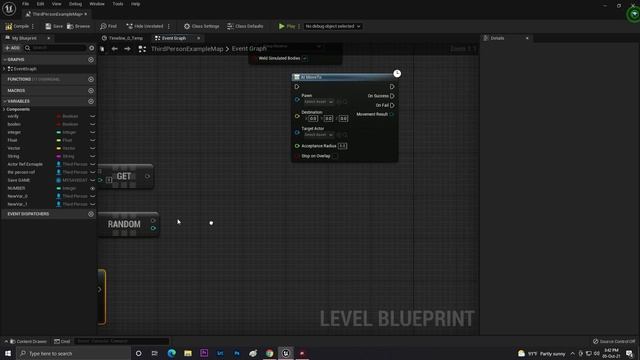Save the blueprint with the Save button

click(54, 26)
